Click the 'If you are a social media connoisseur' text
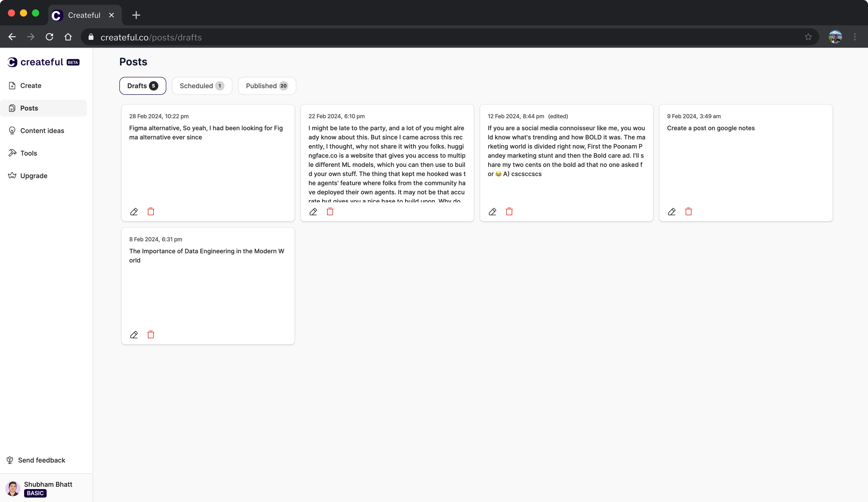 pyautogui.click(x=566, y=151)
